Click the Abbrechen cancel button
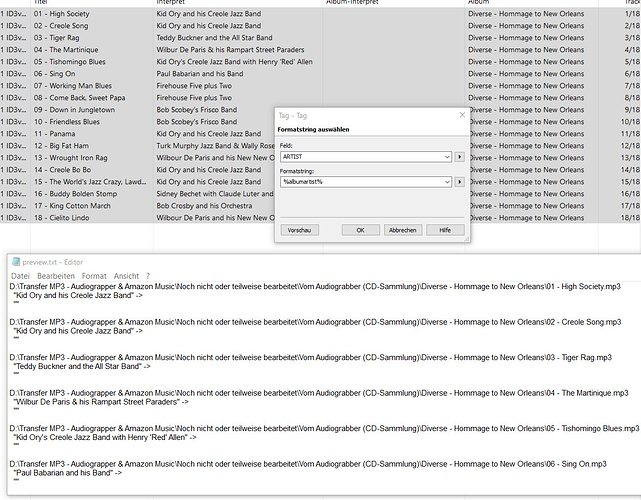Image resolution: width=641 pixels, height=500 pixels. coord(403,230)
